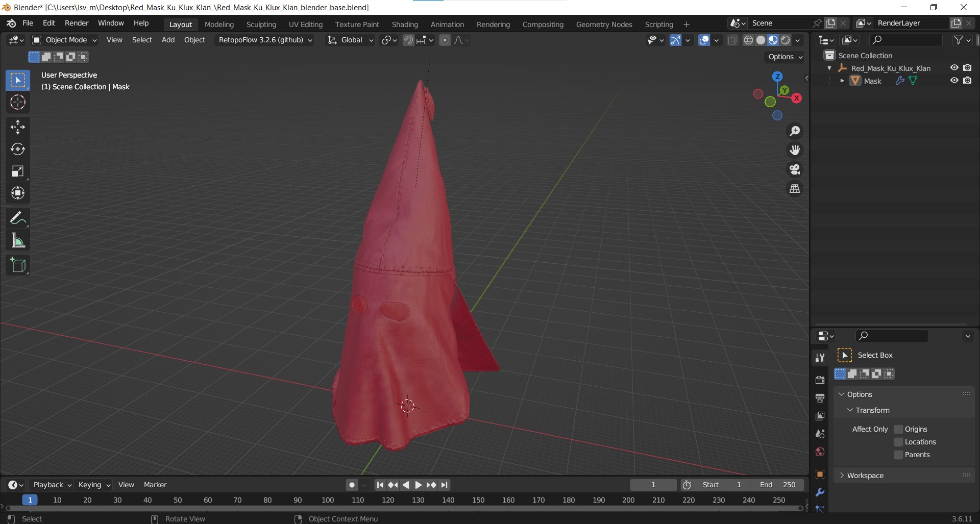
Task: Open the Add menu in viewport header
Action: pos(168,40)
